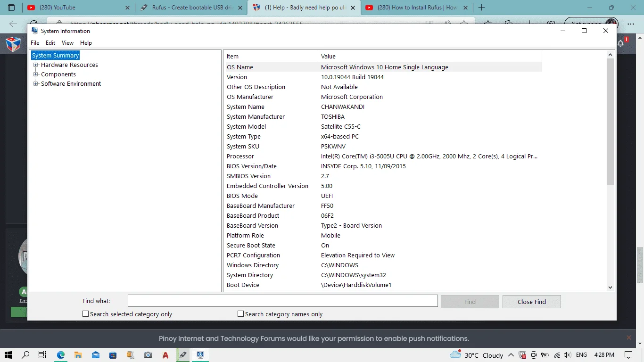Open the File menu in System Information

(x=35, y=43)
